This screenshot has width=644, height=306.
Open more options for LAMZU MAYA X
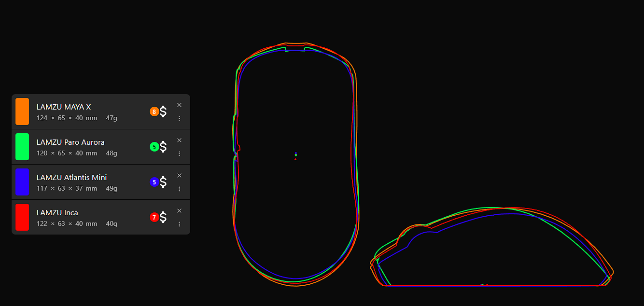[x=179, y=118]
